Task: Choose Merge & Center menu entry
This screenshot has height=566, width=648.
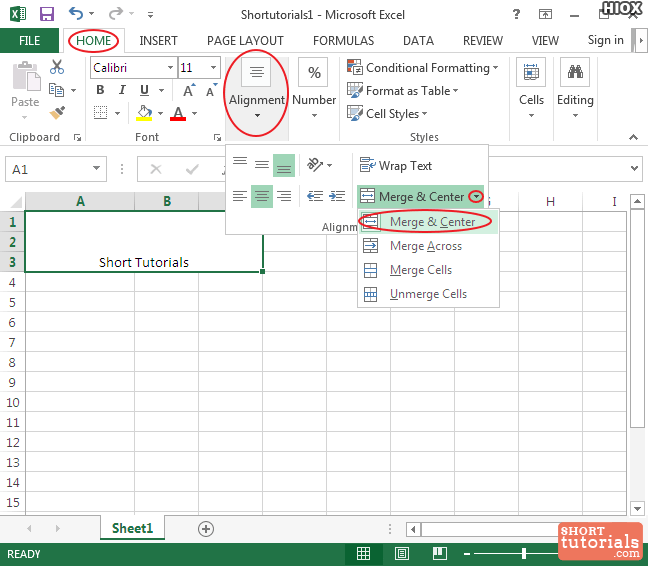Action: click(429, 222)
